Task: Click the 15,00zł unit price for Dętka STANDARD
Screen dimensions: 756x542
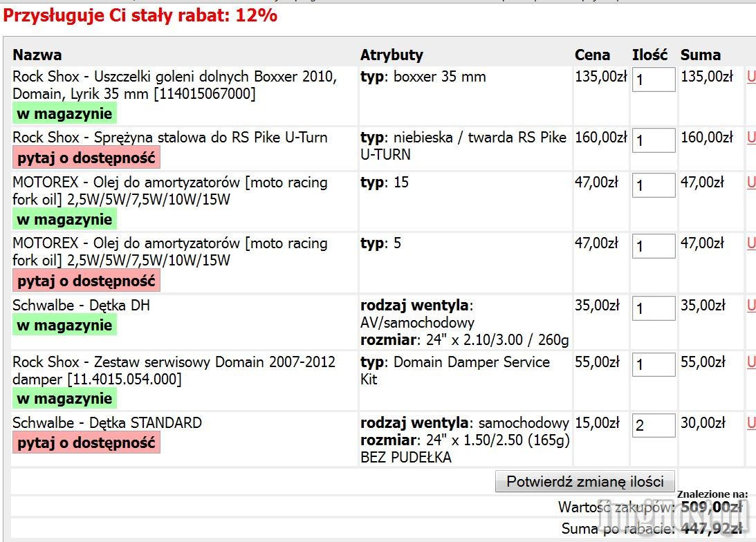Action: (x=597, y=423)
